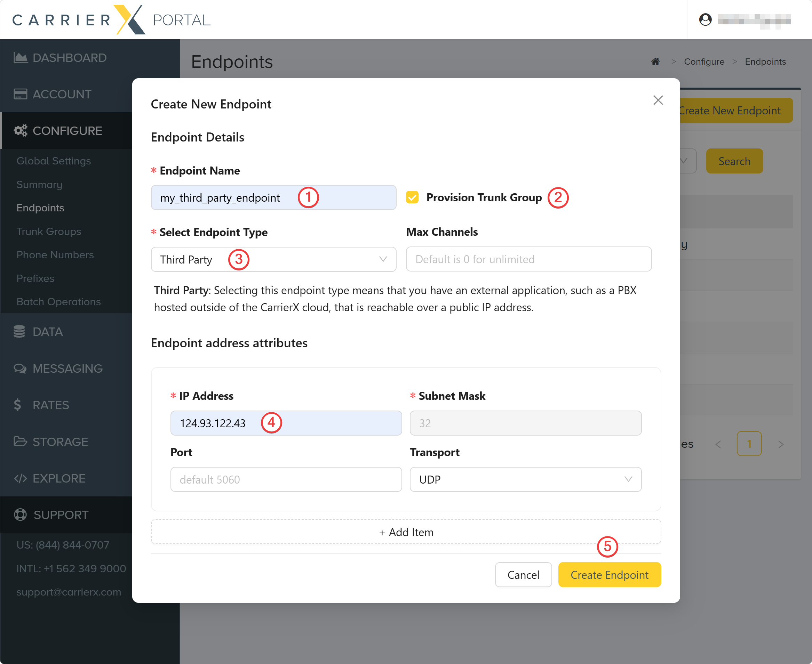
Task: Toggle the Provision Trunk Group checkbox
Action: click(x=412, y=197)
